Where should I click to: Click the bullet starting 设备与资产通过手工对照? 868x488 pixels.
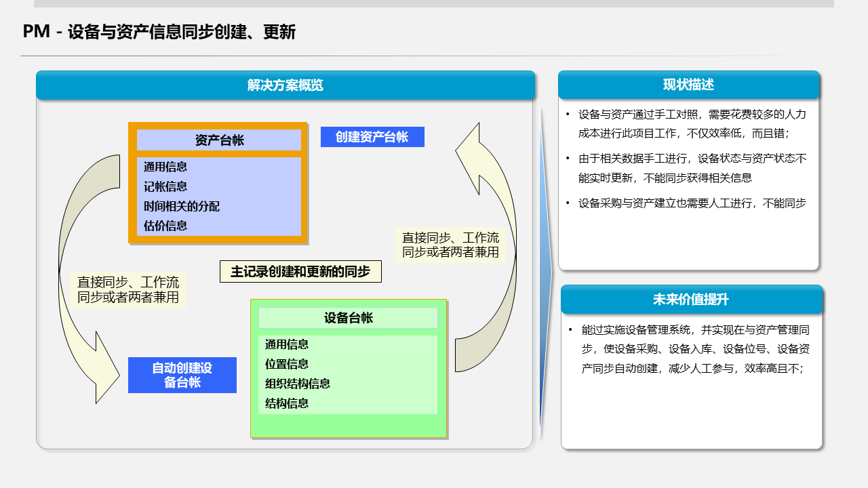pyautogui.click(x=692, y=124)
